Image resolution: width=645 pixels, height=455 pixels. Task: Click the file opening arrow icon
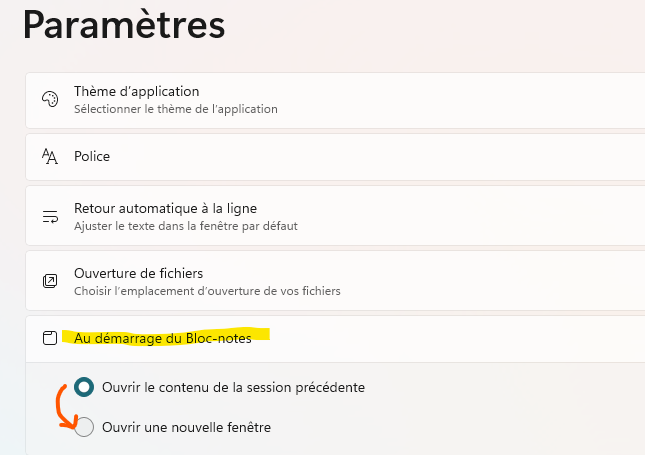point(50,280)
